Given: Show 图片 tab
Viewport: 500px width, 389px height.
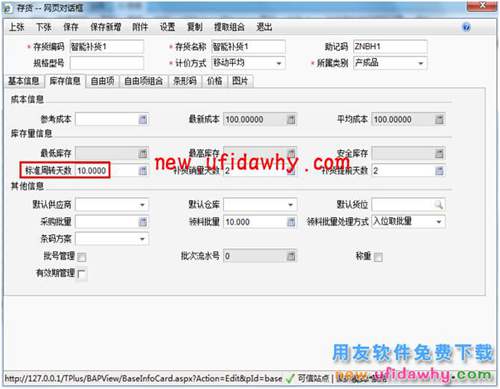Looking at the screenshot, I should [240, 81].
